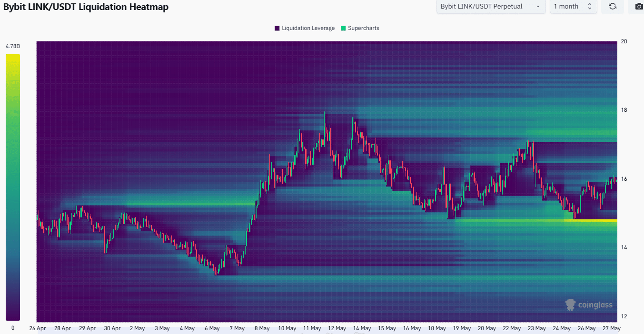Toggle the Liquidation Leverage legend item
644x334 pixels.
pos(304,28)
